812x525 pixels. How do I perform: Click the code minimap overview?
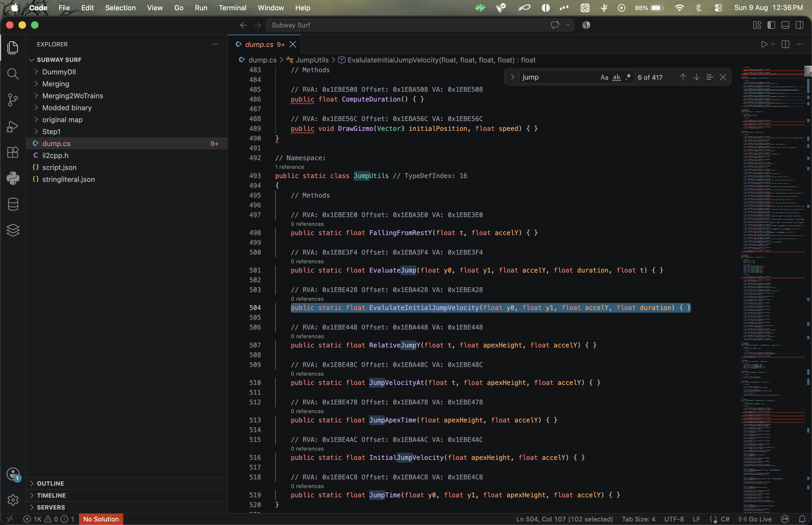(x=772, y=289)
